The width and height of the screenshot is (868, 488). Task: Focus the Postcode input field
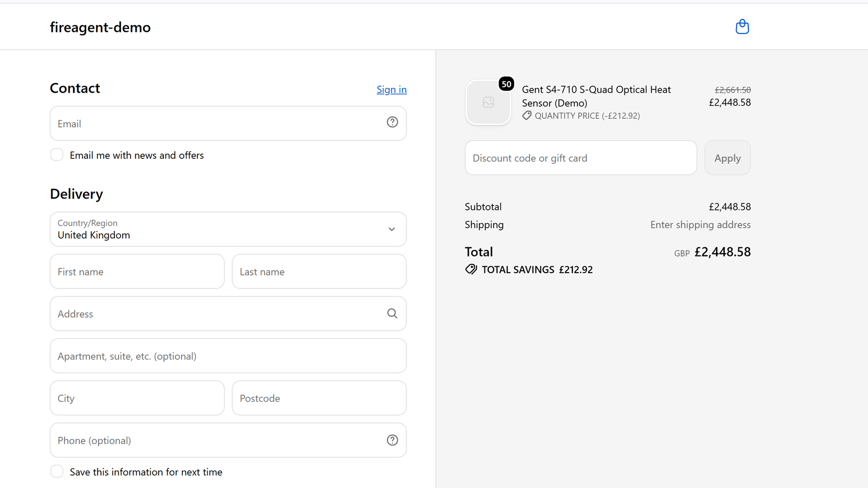click(319, 398)
